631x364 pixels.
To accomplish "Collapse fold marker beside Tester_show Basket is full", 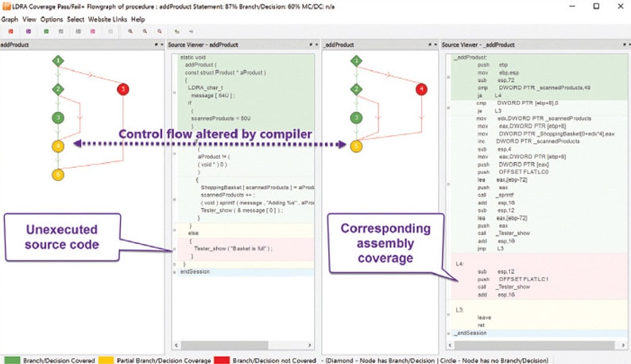I will (x=174, y=250).
